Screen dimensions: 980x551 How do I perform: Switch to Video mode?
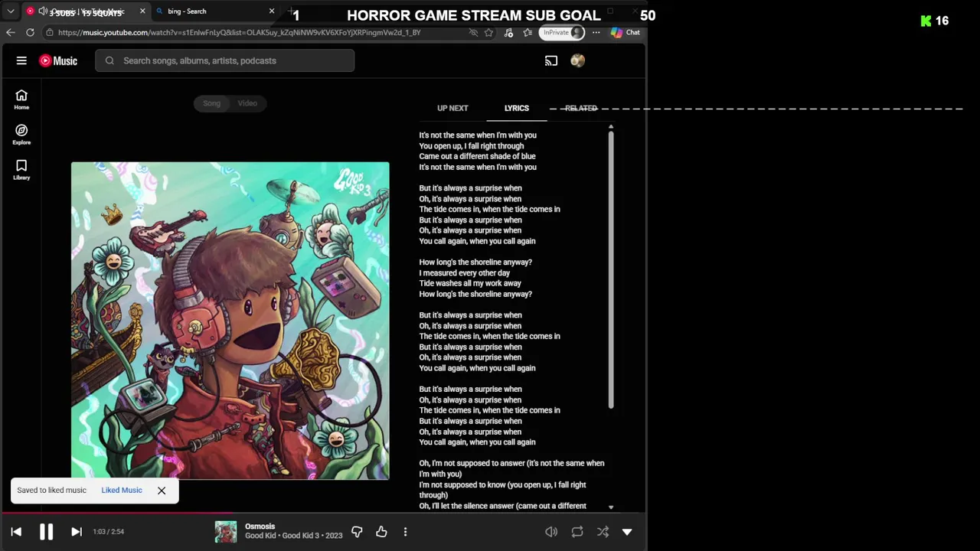(247, 103)
